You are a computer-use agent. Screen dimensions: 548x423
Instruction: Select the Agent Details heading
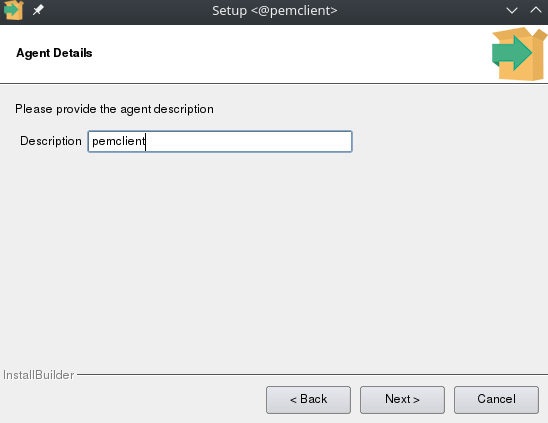click(x=54, y=53)
